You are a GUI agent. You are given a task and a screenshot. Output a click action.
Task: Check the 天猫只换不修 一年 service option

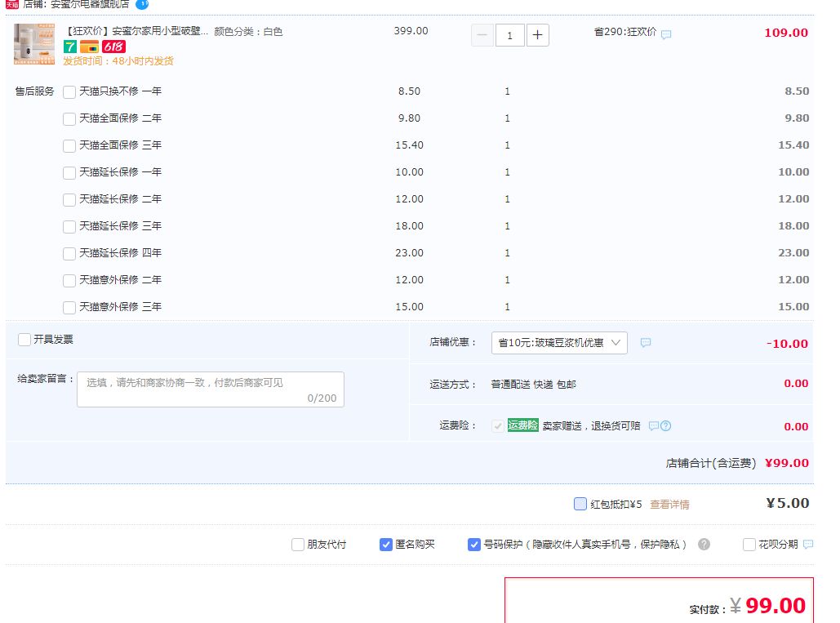coord(69,92)
